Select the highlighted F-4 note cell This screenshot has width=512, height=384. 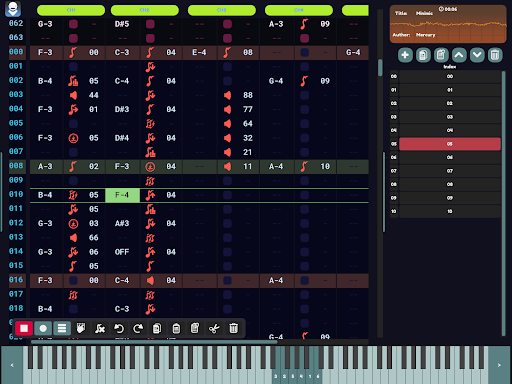tap(122, 195)
